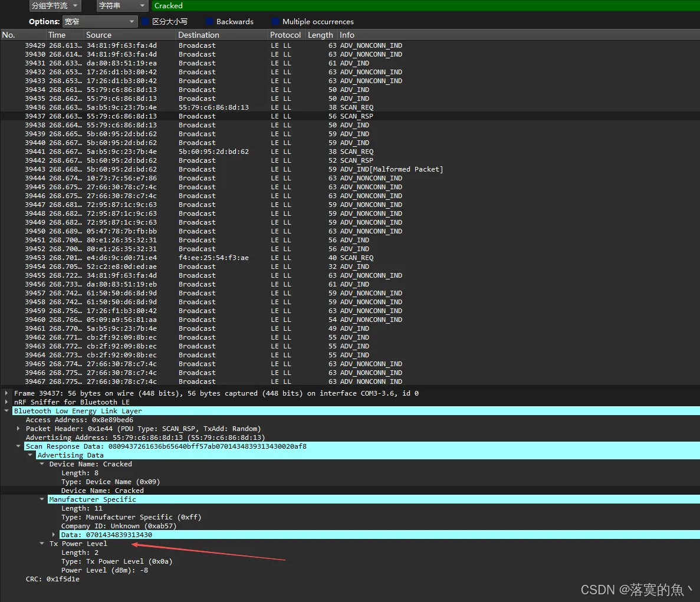Screen dimensions: 700x602
Task: Enable the Backwards checkbox
Action: coord(209,21)
